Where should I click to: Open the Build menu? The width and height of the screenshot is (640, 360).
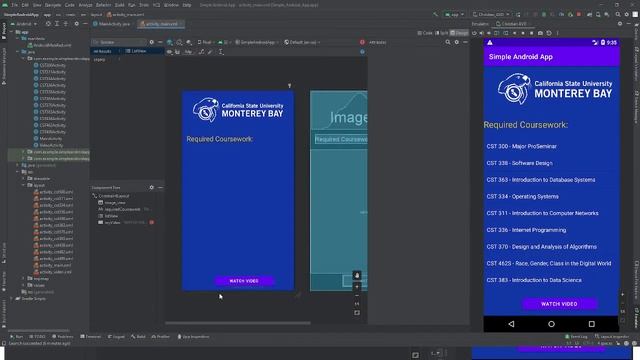tap(120, 5)
